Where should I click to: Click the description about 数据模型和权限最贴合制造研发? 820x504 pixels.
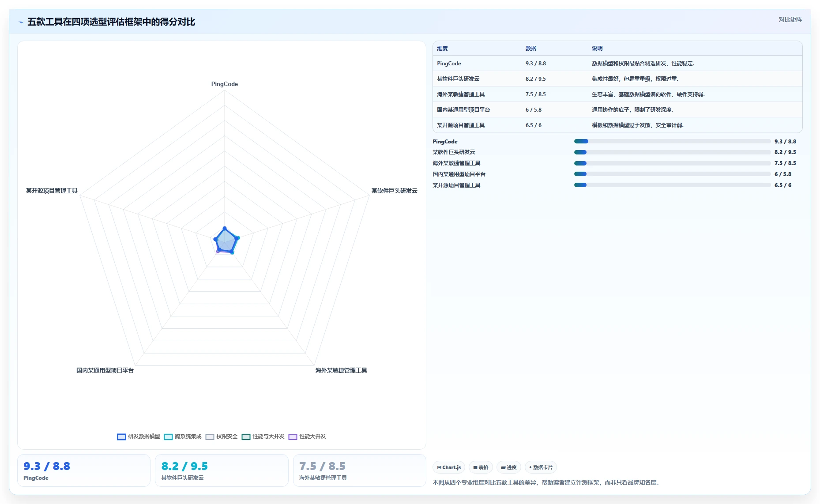(643, 64)
